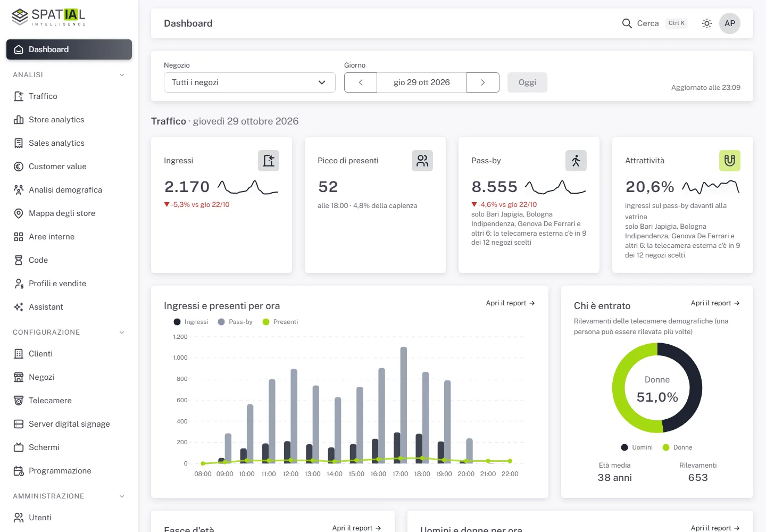
Task: Click the Server digital signage icon
Action: pyautogui.click(x=19, y=424)
